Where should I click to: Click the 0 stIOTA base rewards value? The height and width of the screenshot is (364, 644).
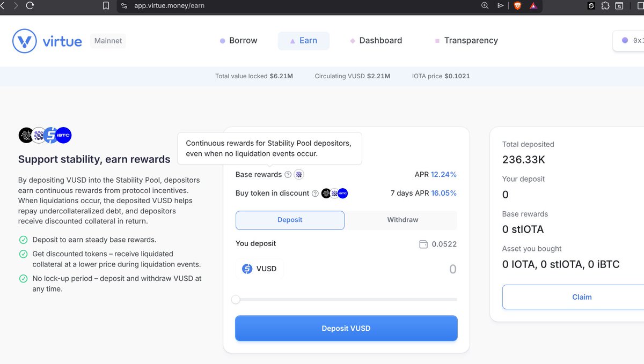point(523,229)
